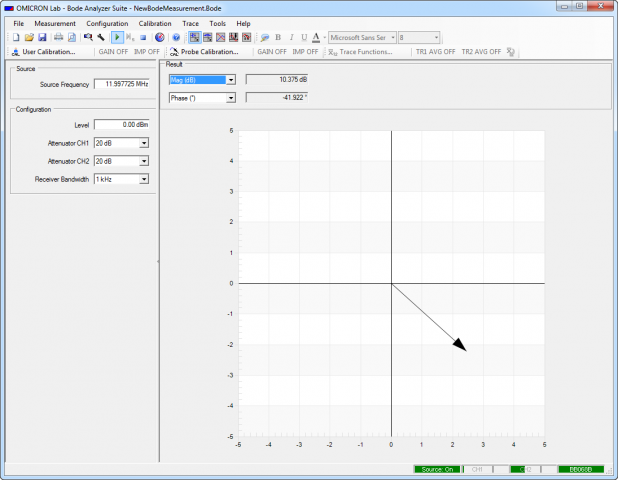Select the second measurement mode icon
Screen dimensions: 618x480
208,37
